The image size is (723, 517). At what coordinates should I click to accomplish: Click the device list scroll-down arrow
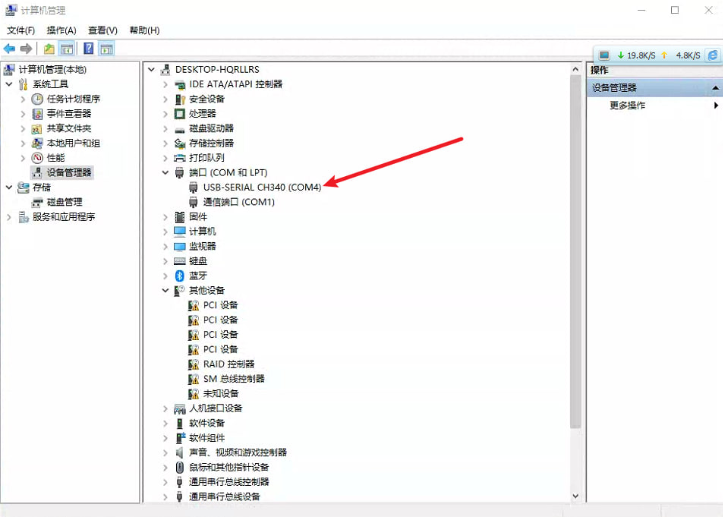(x=575, y=496)
